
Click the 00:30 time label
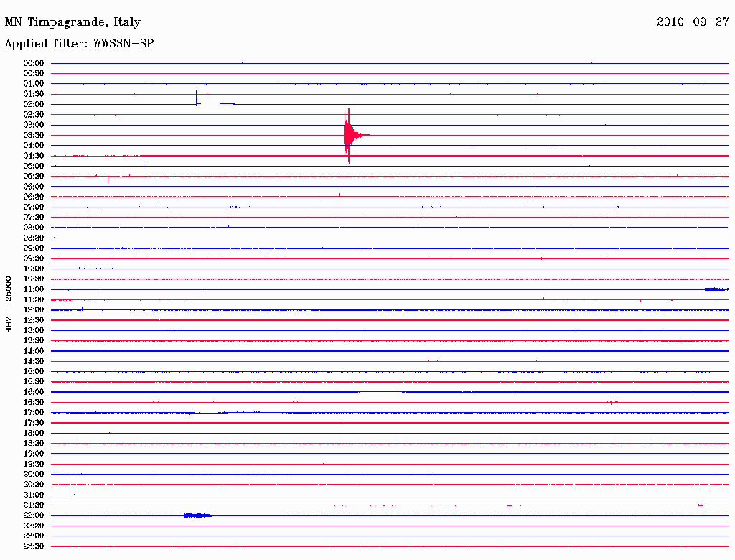pyautogui.click(x=34, y=73)
